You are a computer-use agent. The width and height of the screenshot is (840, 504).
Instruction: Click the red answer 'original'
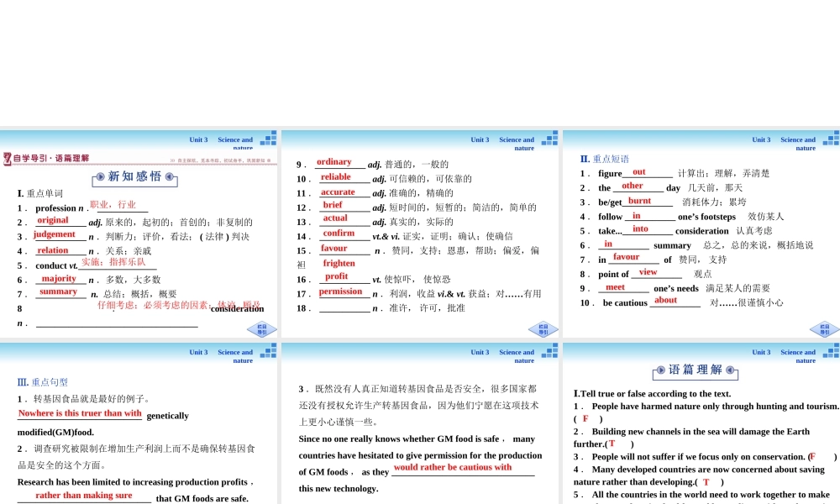[52, 220]
